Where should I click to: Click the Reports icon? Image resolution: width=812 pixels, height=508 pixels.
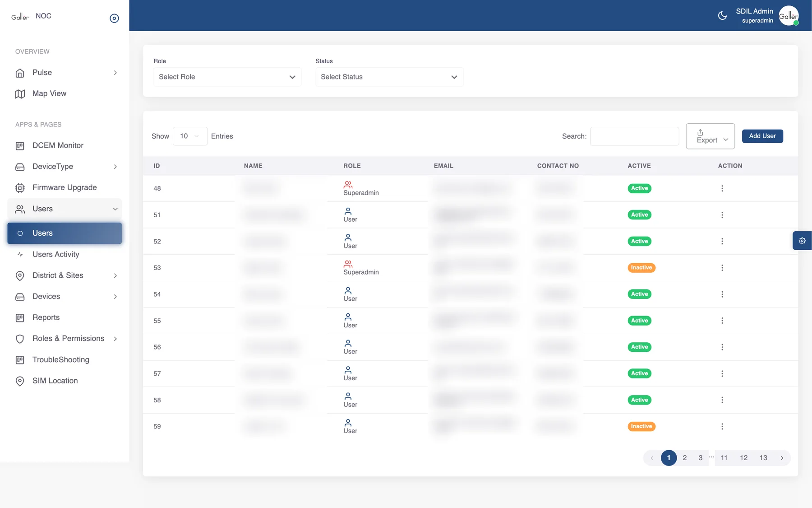[20, 317]
